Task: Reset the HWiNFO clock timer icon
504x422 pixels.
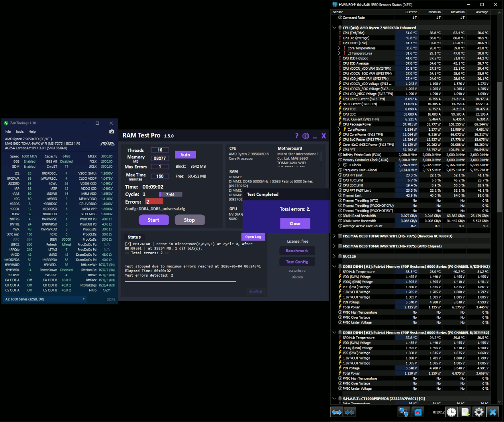Action: click(x=451, y=412)
